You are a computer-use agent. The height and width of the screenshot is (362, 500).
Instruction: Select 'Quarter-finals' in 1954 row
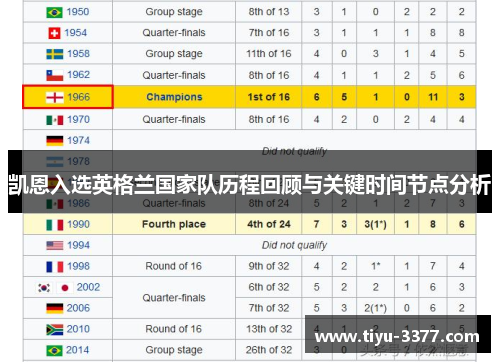pos(174,33)
